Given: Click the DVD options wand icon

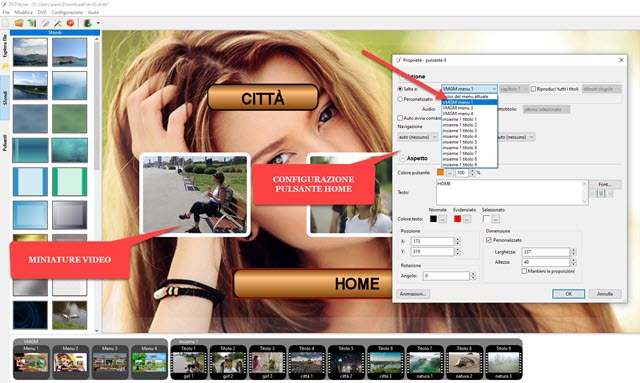Looking at the screenshot, I should pyautogui.click(x=45, y=23).
